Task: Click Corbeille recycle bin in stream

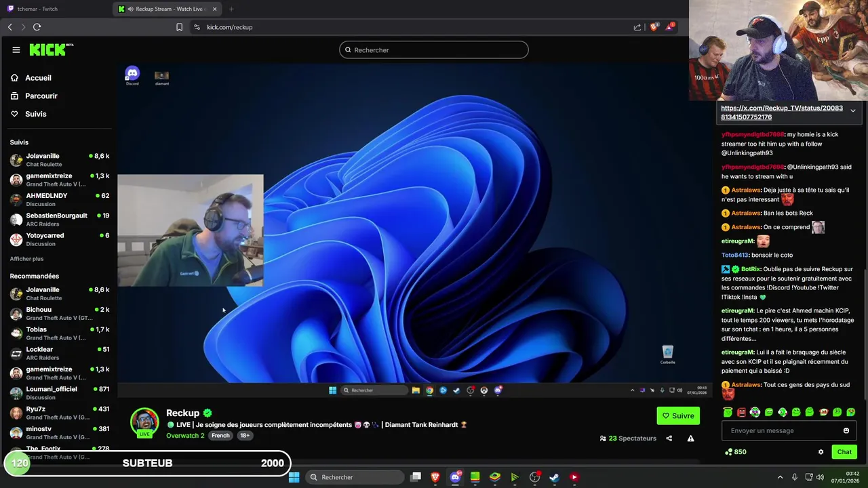Action: 668,354
